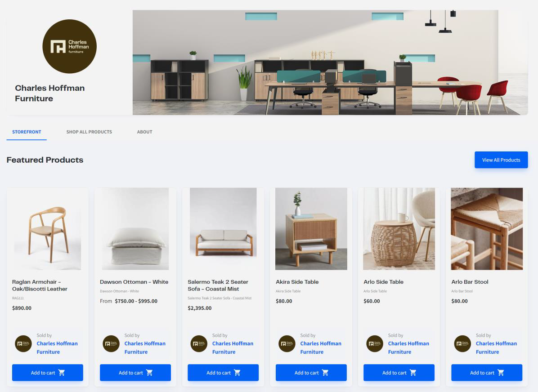Viewport: 538px width, 392px height.
Task: Open Salermo Teak 2 Seater Sofa product image
Action: tap(223, 229)
